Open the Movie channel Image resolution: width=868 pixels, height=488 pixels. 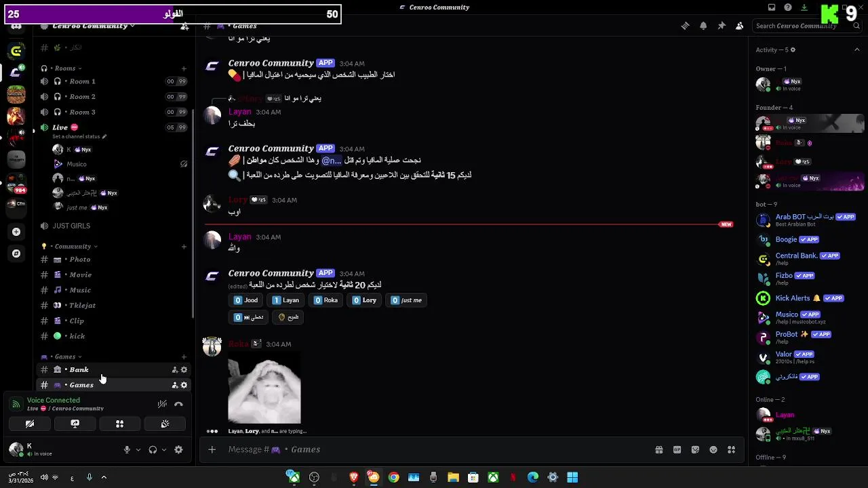click(112, 274)
